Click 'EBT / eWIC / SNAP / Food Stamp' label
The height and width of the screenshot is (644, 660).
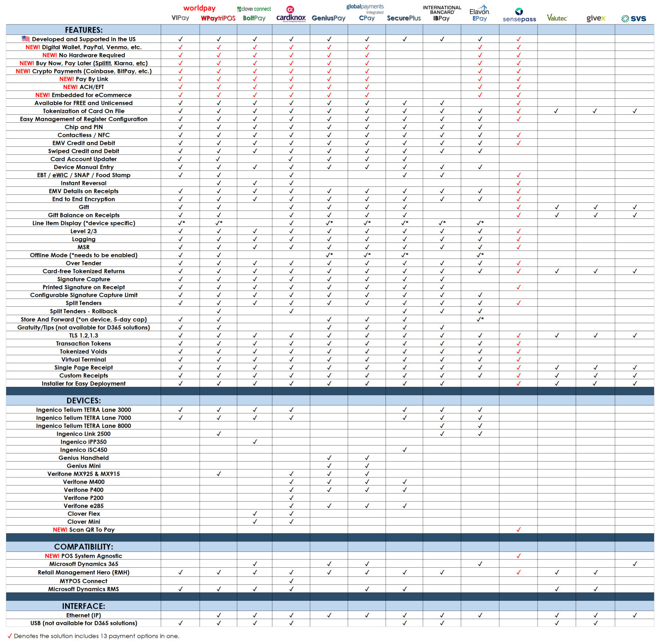tap(84, 175)
